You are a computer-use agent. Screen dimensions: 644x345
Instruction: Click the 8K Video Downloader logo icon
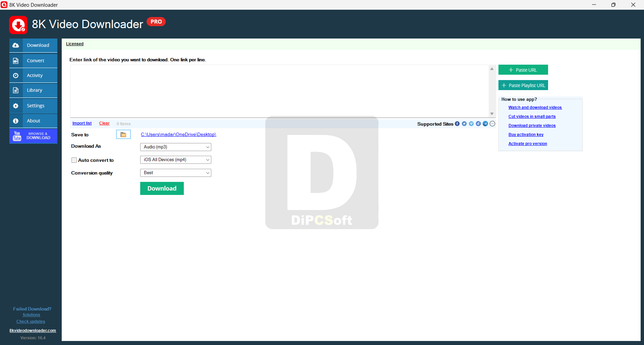(18, 25)
